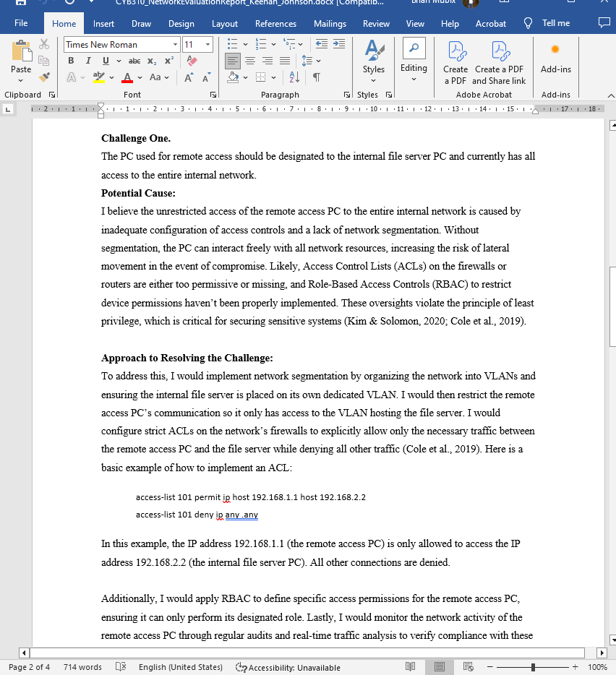Image resolution: width=616 pixels, height=675 pixels.
Task: Click the zoom slider handle
Action: pos(534,667)
